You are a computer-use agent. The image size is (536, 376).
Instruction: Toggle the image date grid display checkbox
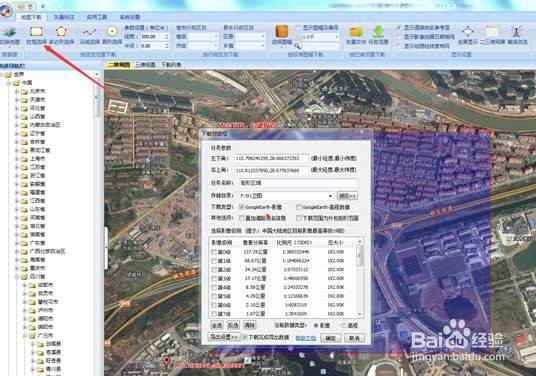(x=399, y=37)
